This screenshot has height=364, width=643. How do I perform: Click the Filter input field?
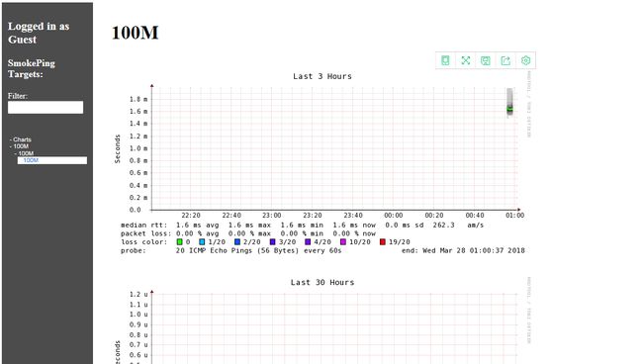click(46, 108)
